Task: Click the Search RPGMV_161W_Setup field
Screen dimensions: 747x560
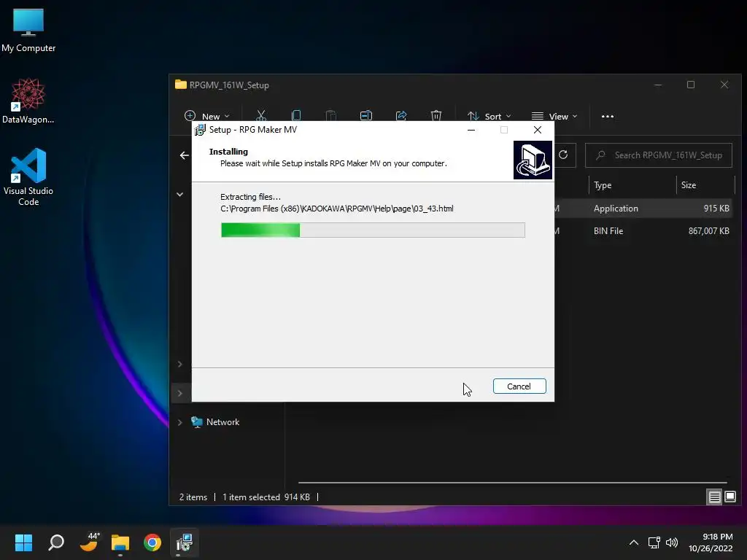Action: tap(659, 155)
